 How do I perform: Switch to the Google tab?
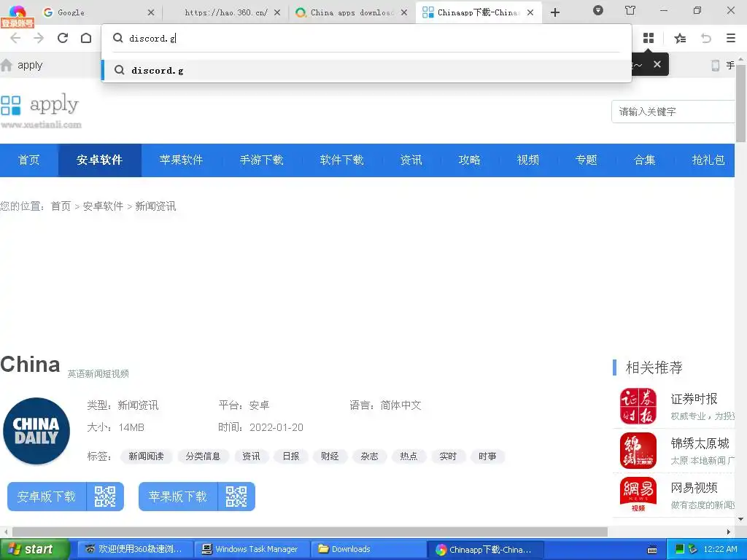[x=98, y=12]
